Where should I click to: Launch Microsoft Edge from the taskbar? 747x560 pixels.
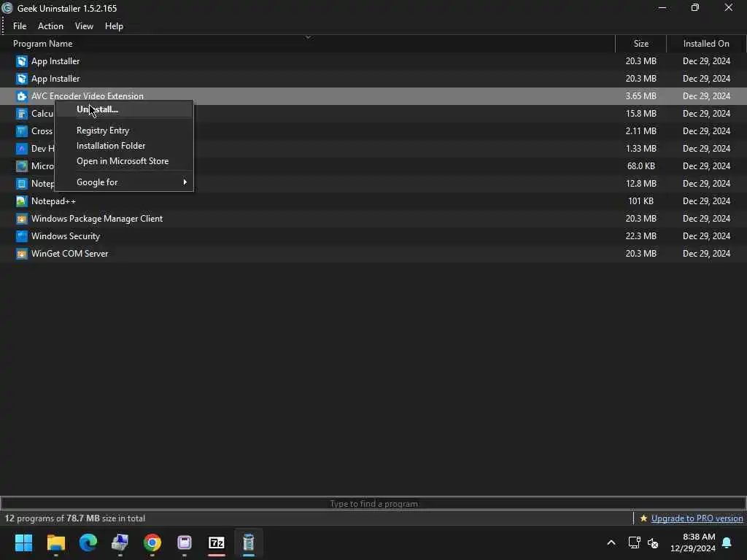tap(88, 542)
